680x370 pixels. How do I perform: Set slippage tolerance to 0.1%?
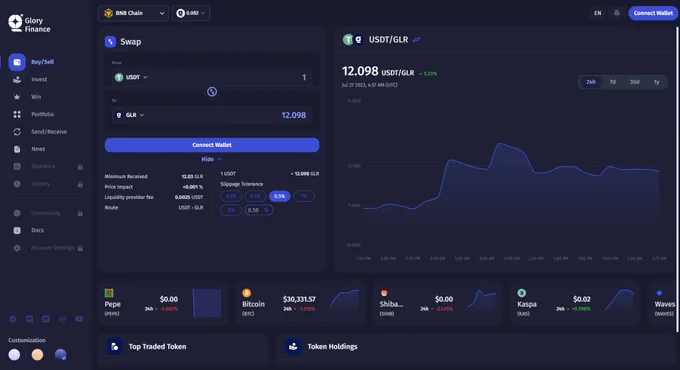[x=231, y=196]
